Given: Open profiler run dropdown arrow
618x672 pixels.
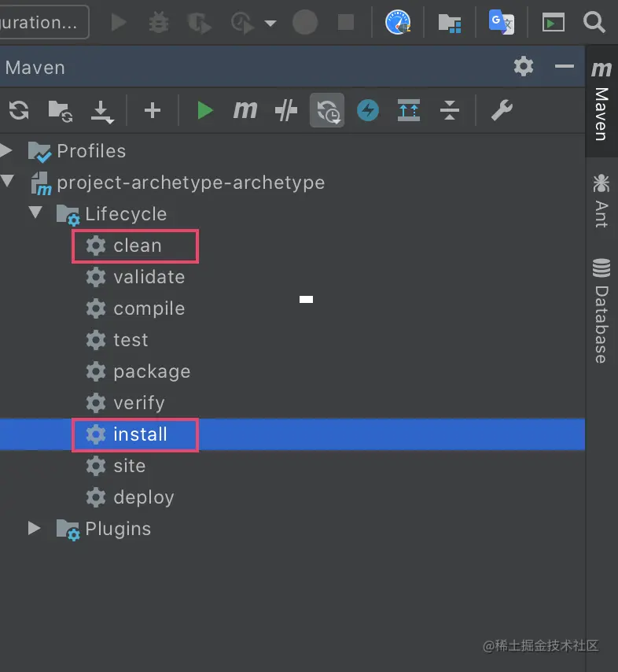Looking at the screenshot, I should pos(270,23).
